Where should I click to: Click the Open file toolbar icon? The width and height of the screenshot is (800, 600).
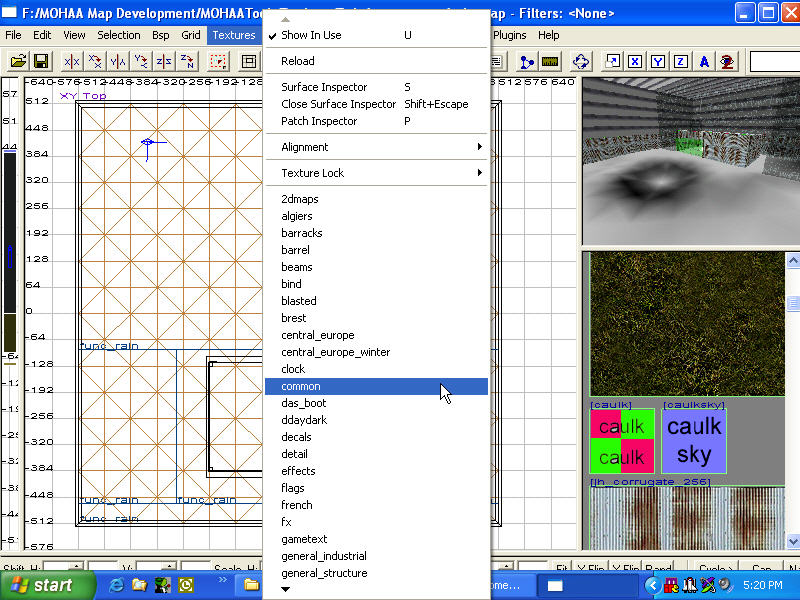[18, 61]
